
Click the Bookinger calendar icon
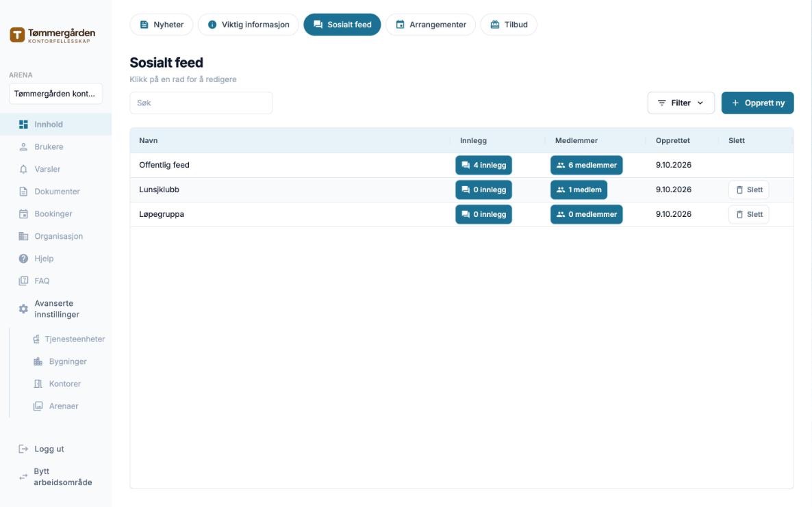tap(23, 213)
